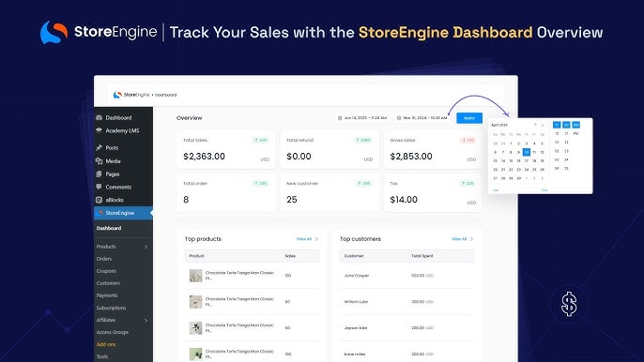
Task: Click the Academy LMS graduation cap icon
Action: tap(99, 130)
